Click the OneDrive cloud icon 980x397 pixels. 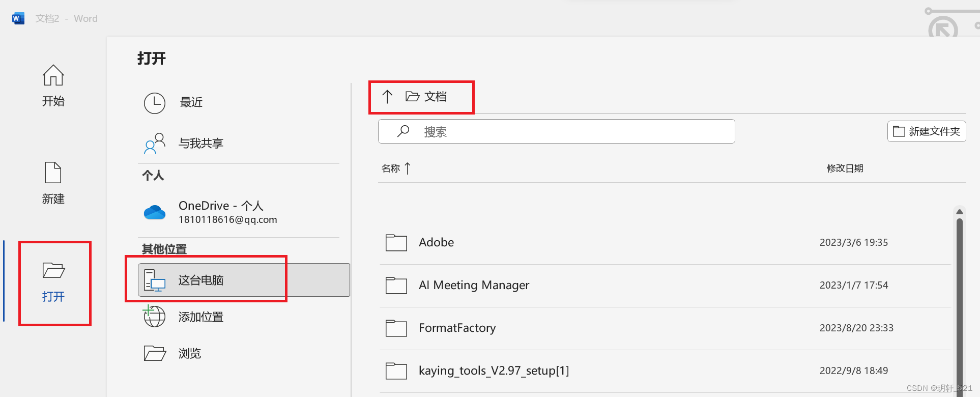click(155, 212)
